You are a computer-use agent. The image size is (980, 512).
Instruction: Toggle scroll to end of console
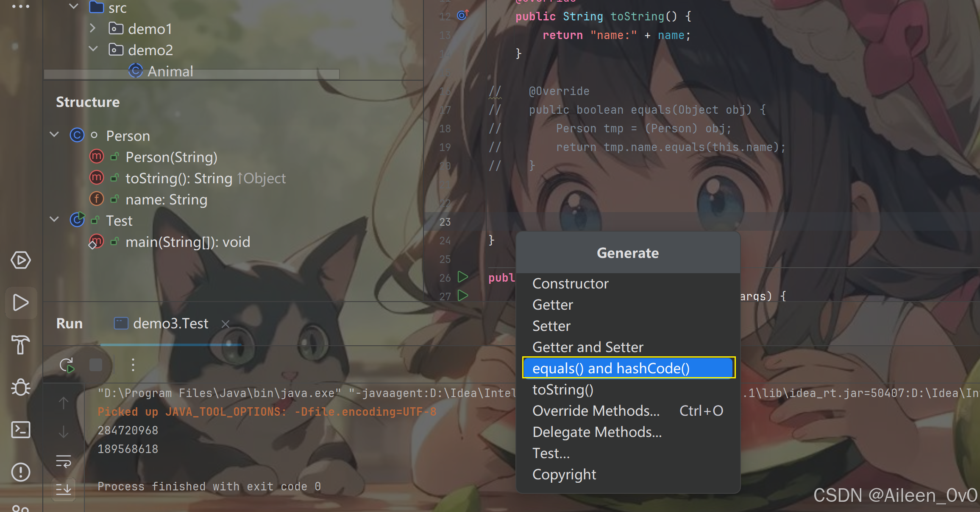click(x=64, y=489)
